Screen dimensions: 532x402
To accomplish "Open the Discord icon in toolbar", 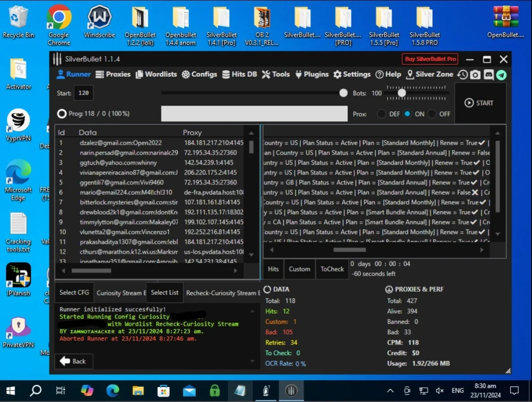I will [x=489, y=74].
